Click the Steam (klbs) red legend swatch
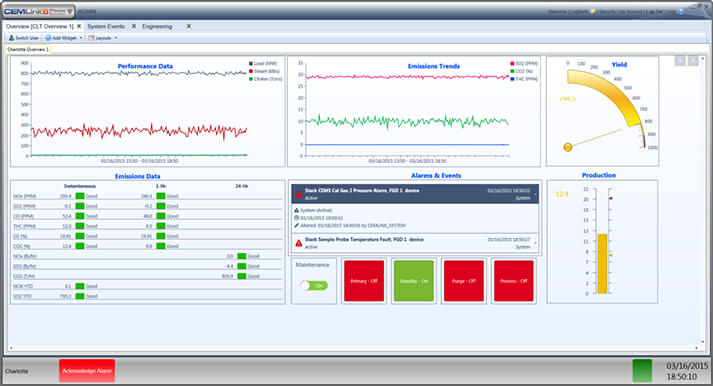The height and width of the screenshot is (386, 713). [x=251, y=71]
